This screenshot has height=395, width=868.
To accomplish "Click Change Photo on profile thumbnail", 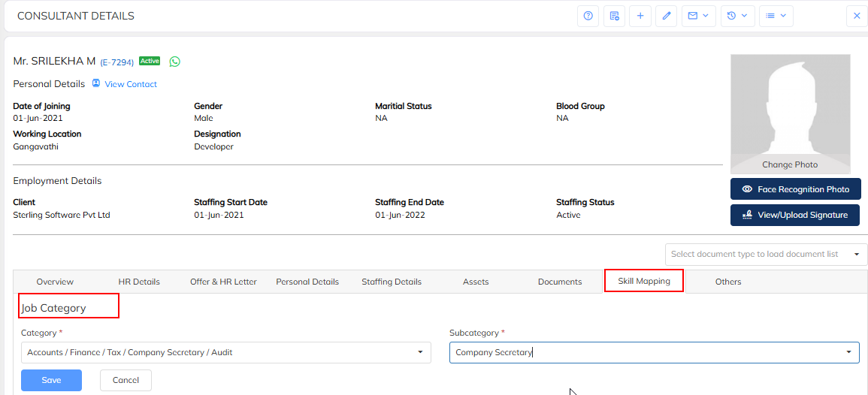I will coord(790,164).
